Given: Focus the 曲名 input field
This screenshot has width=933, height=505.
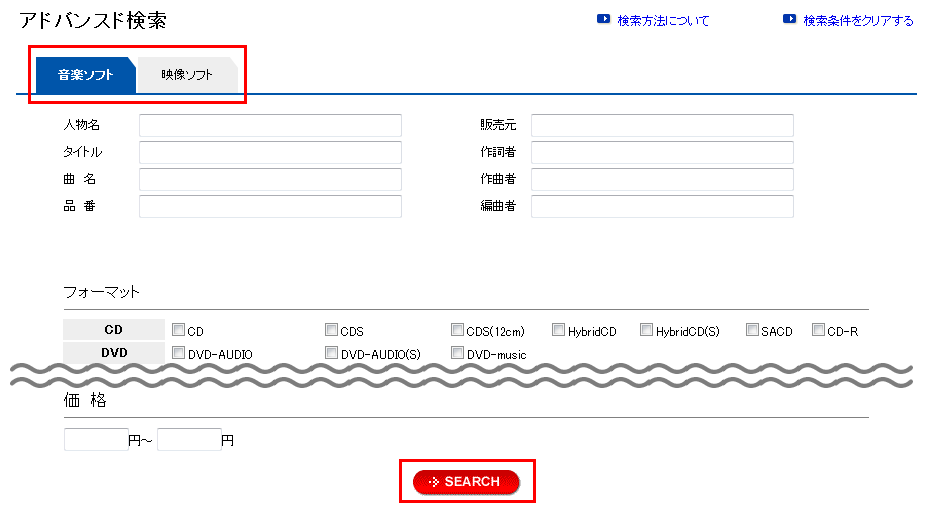Looking at the screenshot, I should (x=270, y=179).
